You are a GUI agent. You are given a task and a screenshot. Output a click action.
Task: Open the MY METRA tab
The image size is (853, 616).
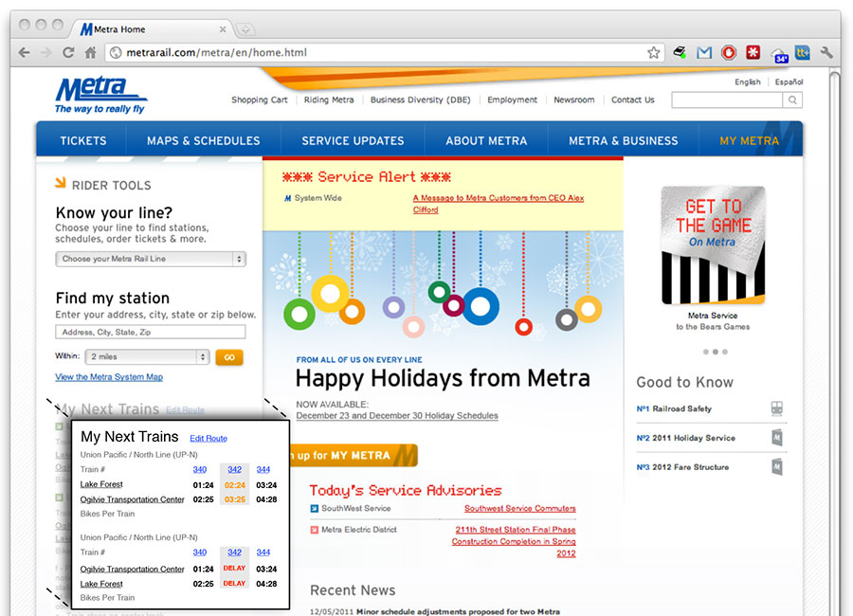749,141
